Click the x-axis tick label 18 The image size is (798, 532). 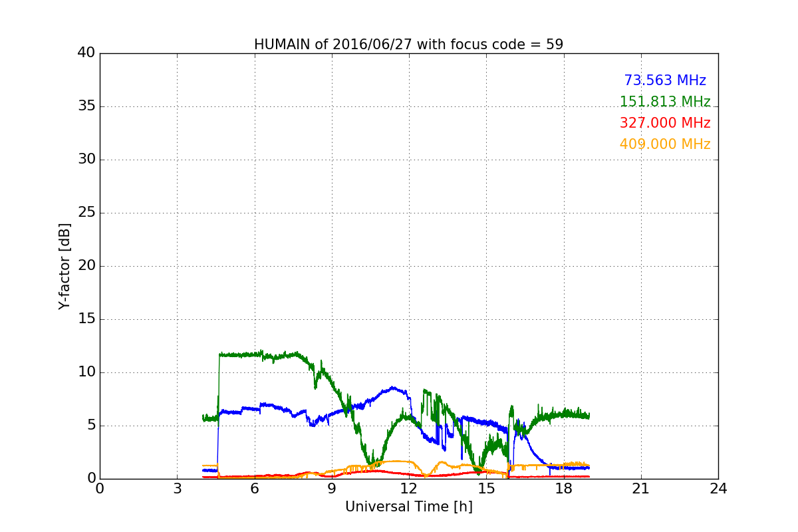[564, 488]
